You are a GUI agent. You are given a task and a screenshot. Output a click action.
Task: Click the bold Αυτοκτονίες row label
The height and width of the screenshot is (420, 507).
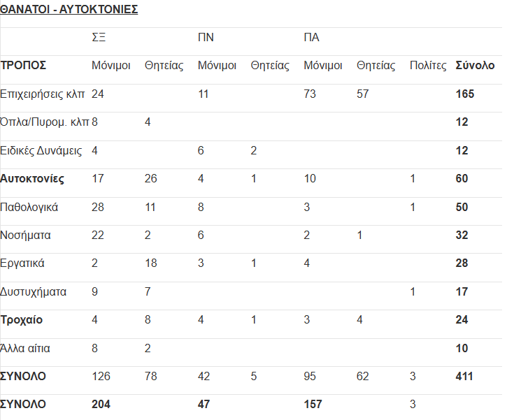[32, 179]
